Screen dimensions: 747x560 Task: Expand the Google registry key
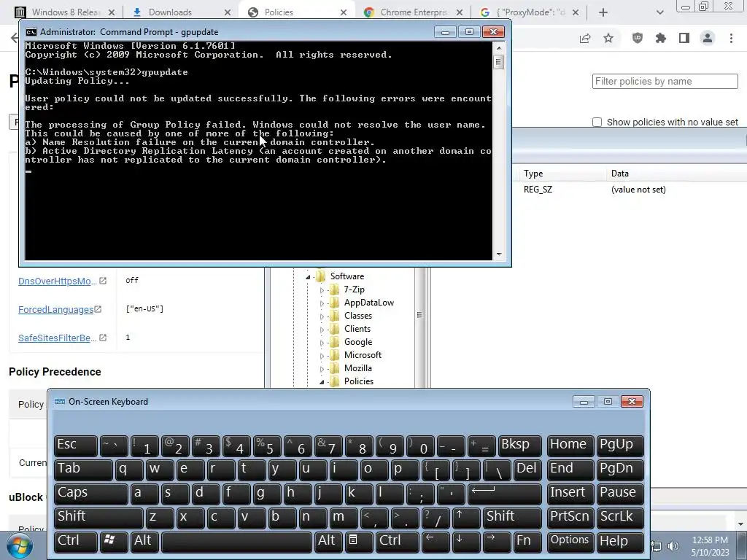coord(322,343)
